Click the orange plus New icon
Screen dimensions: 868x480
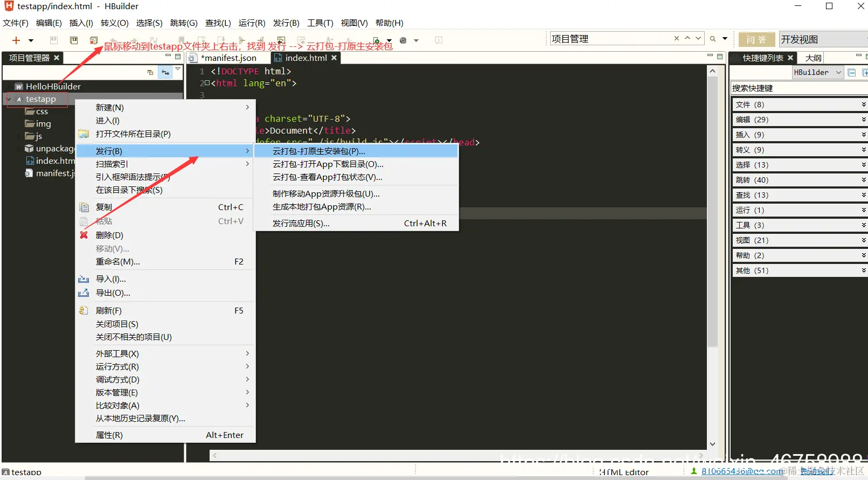(16, 40)
